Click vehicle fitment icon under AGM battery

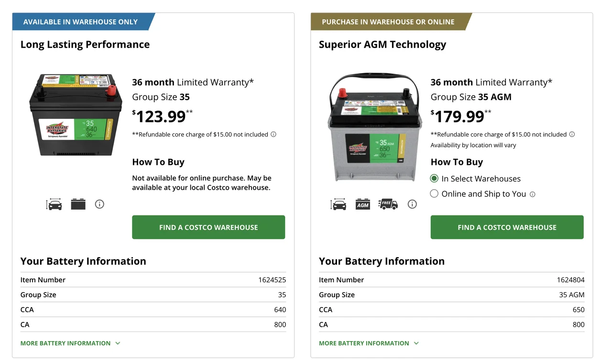(339, 204)
